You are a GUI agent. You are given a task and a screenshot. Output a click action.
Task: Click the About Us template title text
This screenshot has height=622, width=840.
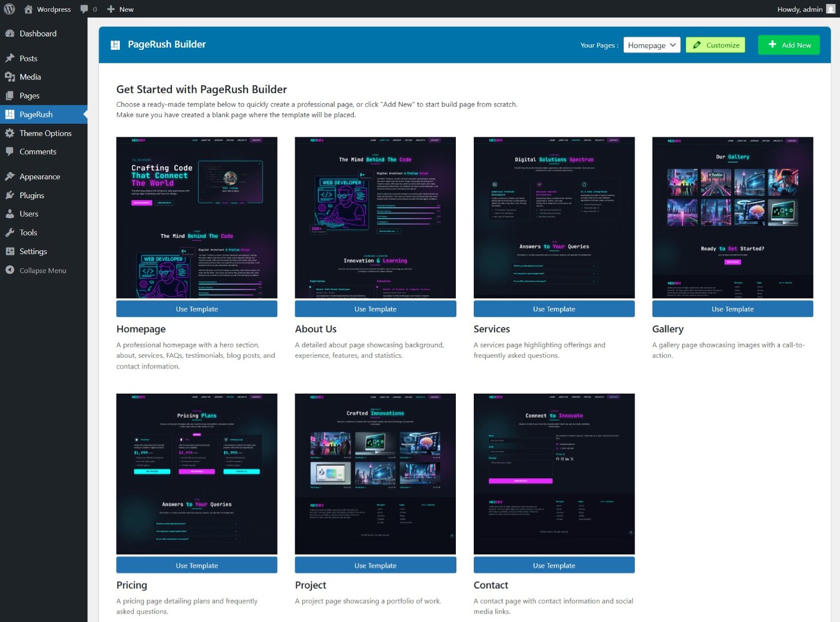click(316, 329)
